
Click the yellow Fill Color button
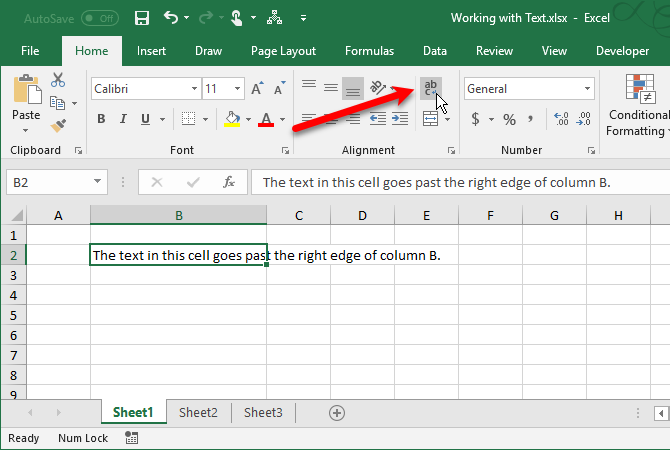coord(232,120)
